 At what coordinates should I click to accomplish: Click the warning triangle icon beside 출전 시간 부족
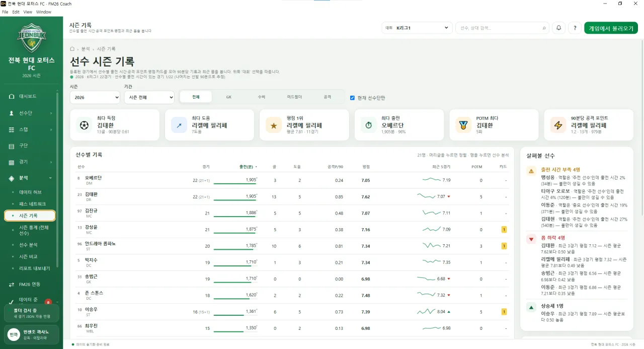pos(531,171)
